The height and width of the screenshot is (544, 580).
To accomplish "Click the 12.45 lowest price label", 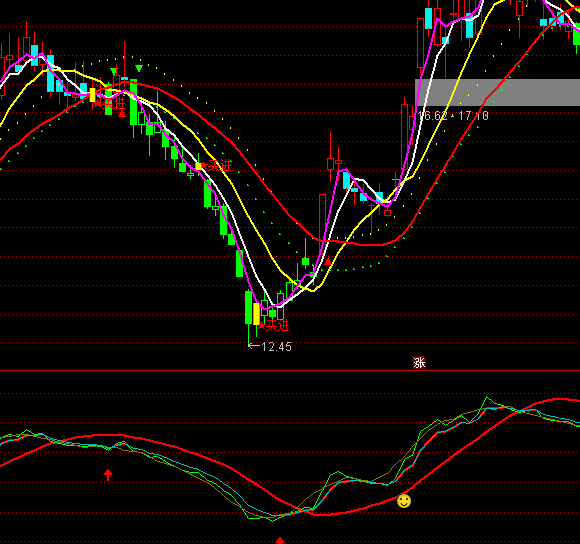I will (x=276, y=347).
